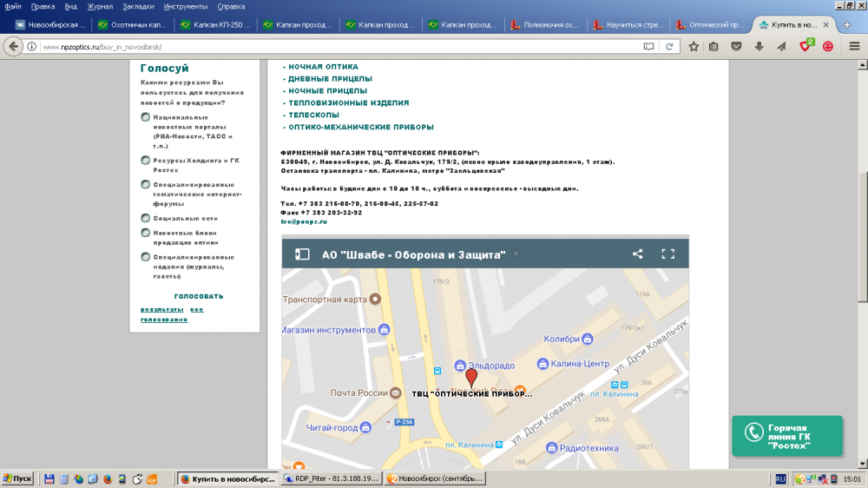Bookmark this page with the star icon
Viewport: 868px width, 488px height.
[x=694, y=46]
